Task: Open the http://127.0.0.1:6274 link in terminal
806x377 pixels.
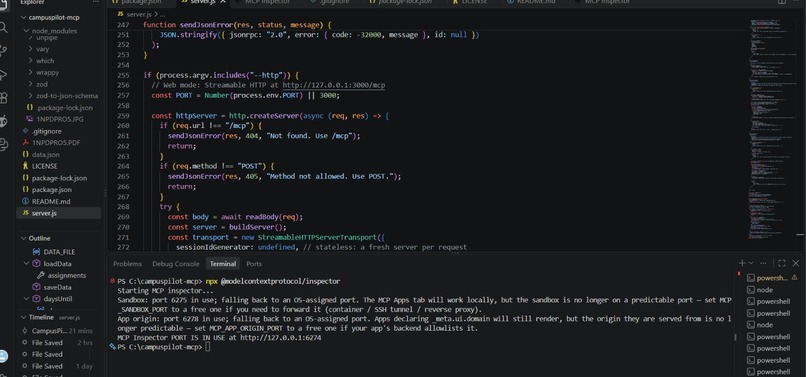Action: [x=281, y=338]
